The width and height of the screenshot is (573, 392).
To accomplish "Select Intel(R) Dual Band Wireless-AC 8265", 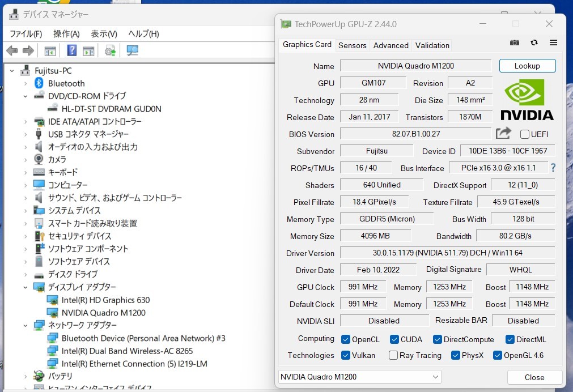I will pyautogui.click(x=127, y=351).
